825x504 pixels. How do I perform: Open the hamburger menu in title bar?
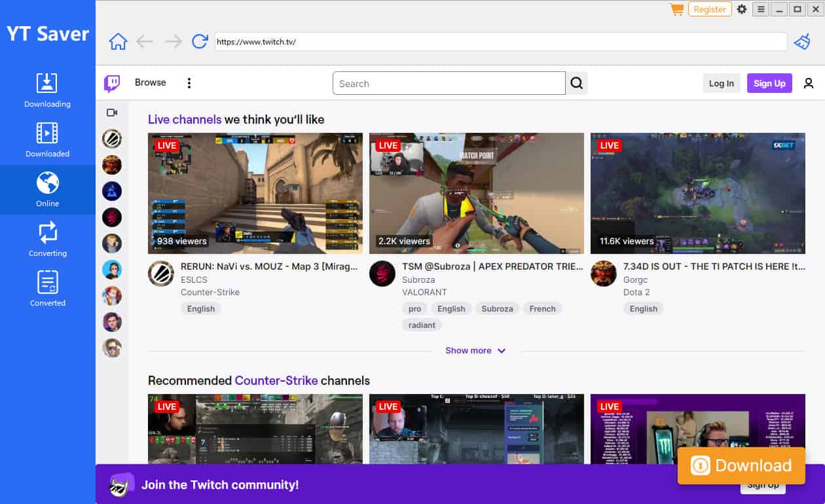point(761,9)
